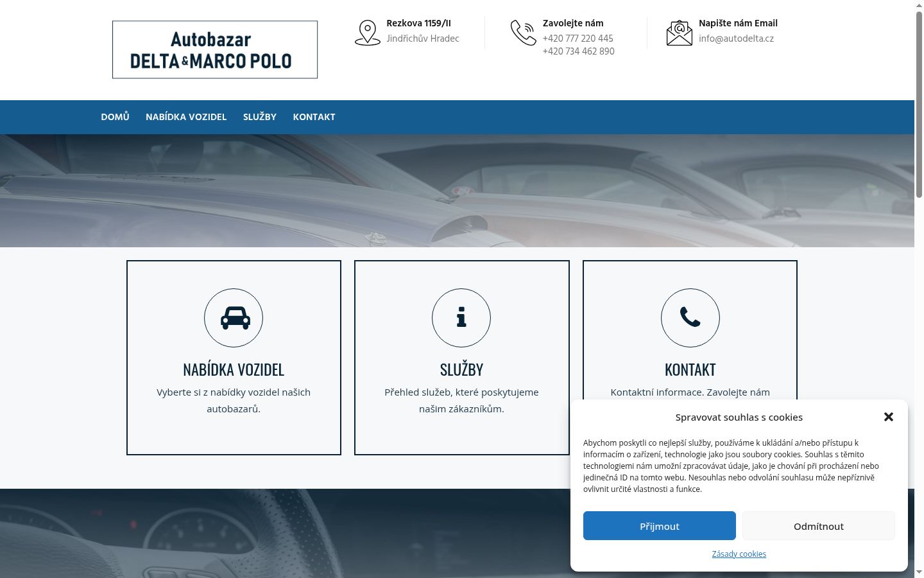The width and height of the screenshot is (924, 578).
Task: Reject cookies with the Odmítnout button
Action: click(819, 526)
